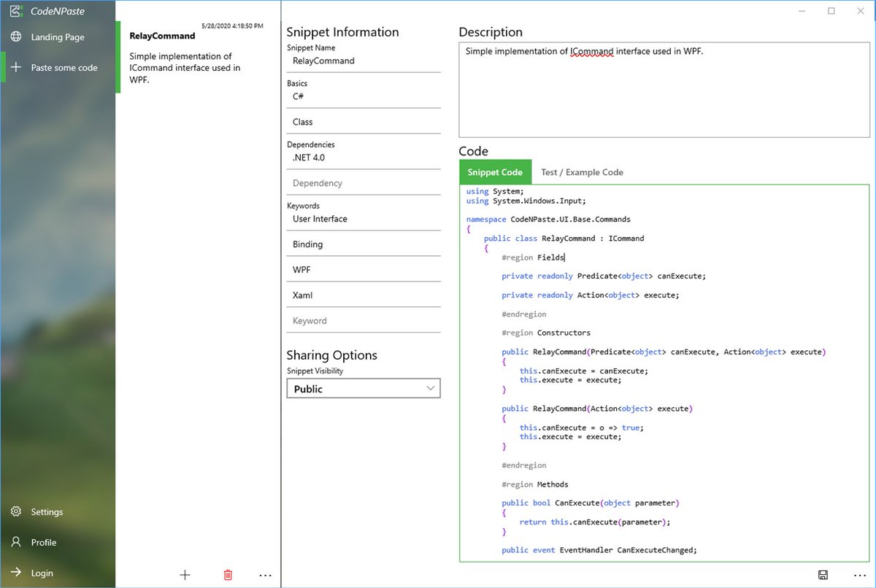Open snippet list more options ellipsis
Image resolution: width=876 pixels, height=588 pixels.
pyautogui.click(x=266, y=575)
